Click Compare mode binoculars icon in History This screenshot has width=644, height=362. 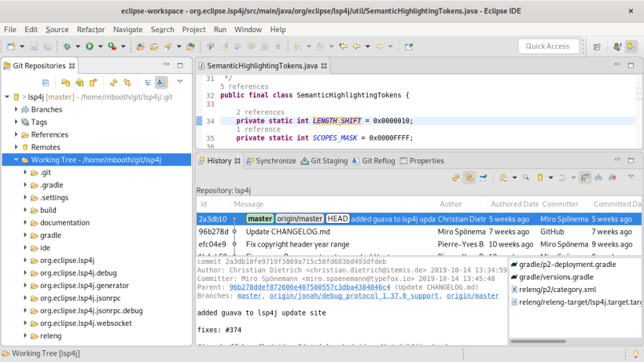click(x=598, y=177)
